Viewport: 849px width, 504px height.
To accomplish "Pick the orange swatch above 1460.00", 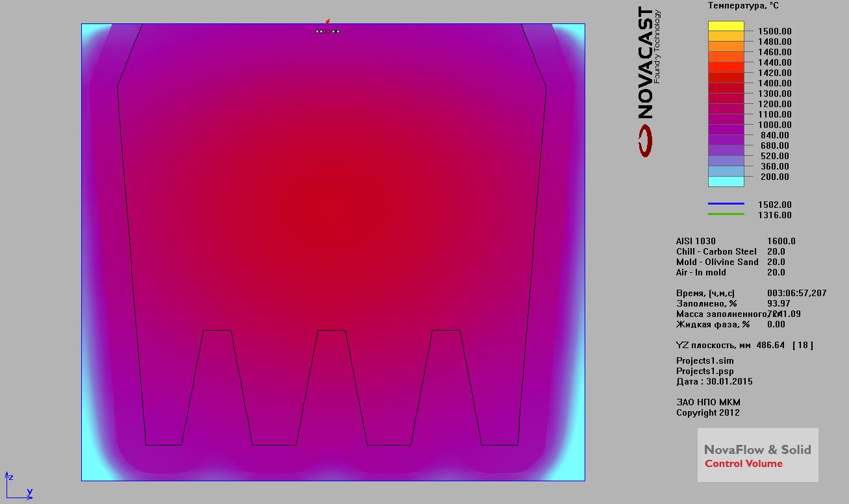I will pos(726,47).
